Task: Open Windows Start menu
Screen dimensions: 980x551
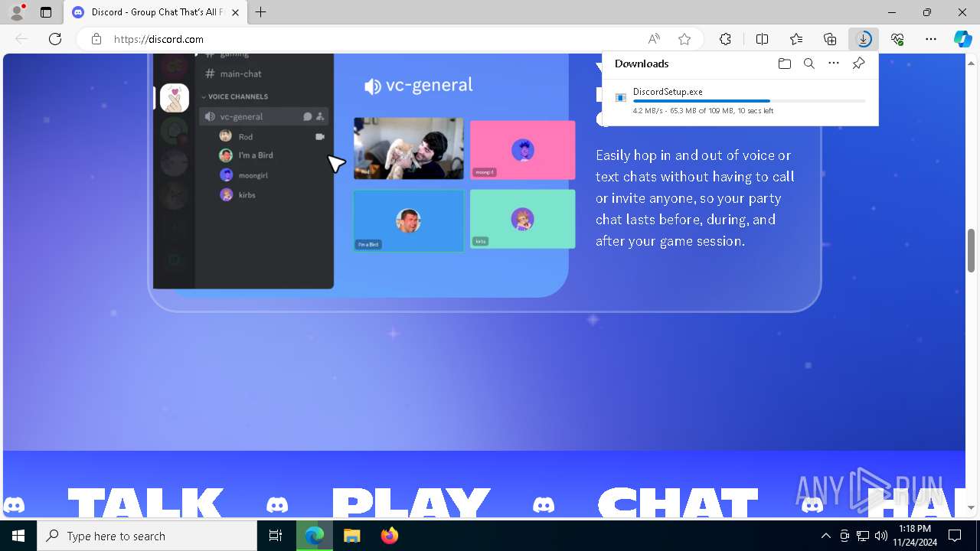Action: [x=18, y=536]
